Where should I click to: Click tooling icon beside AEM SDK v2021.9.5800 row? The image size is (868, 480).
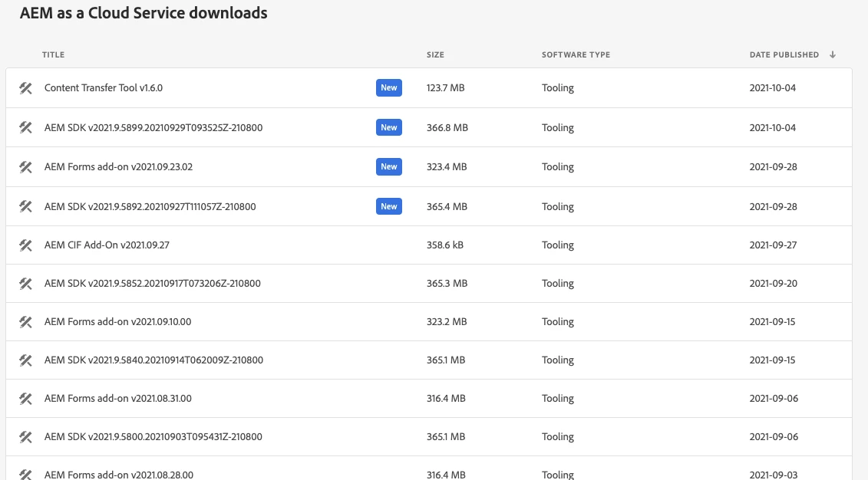[x=25, y=437]
